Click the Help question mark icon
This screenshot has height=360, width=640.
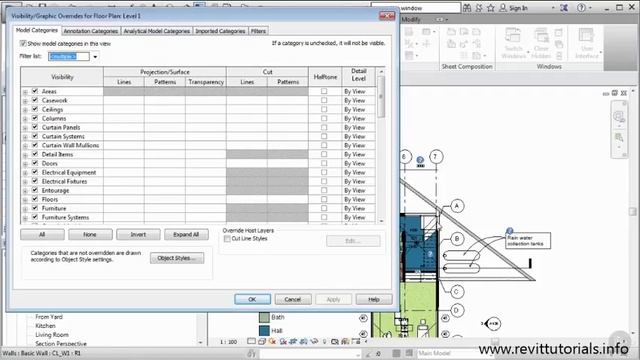pos(581,8)
